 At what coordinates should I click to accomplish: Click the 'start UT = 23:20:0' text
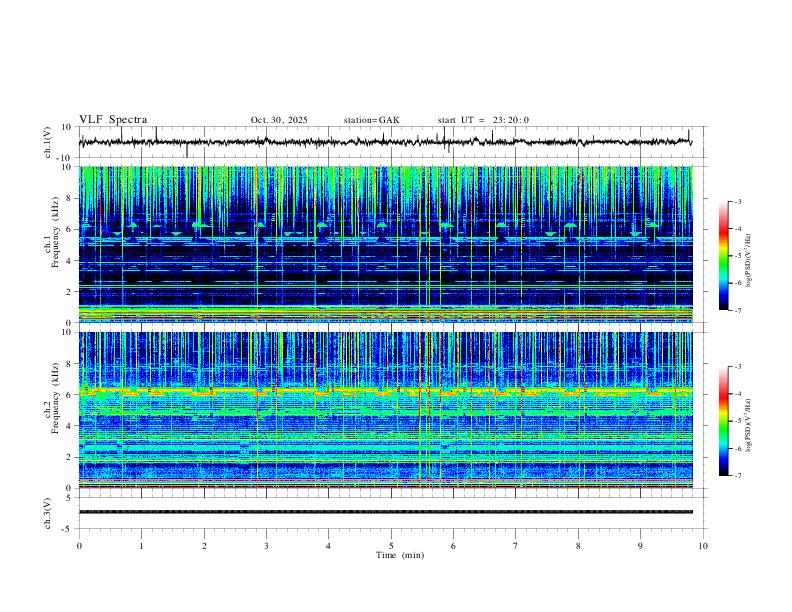tap(483, 120)
